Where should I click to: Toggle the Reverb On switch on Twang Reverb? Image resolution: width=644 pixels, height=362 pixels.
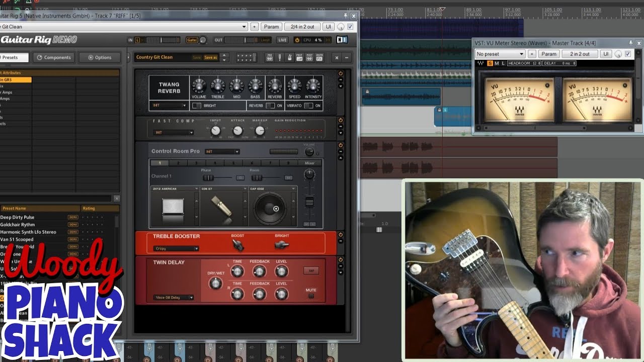(x=270, y=106)
